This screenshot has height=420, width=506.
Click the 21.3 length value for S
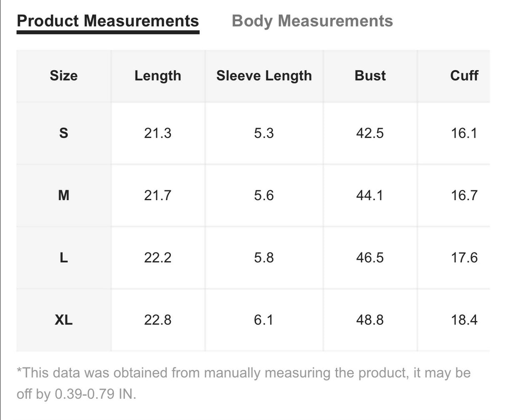(x=158, y=133)
